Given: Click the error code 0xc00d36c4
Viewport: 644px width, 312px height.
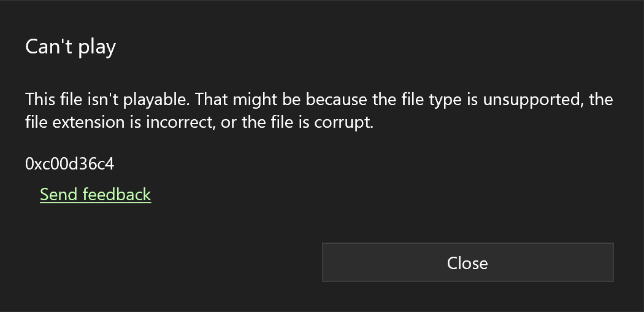Looking at the screenshot, I should coord(69,165).
